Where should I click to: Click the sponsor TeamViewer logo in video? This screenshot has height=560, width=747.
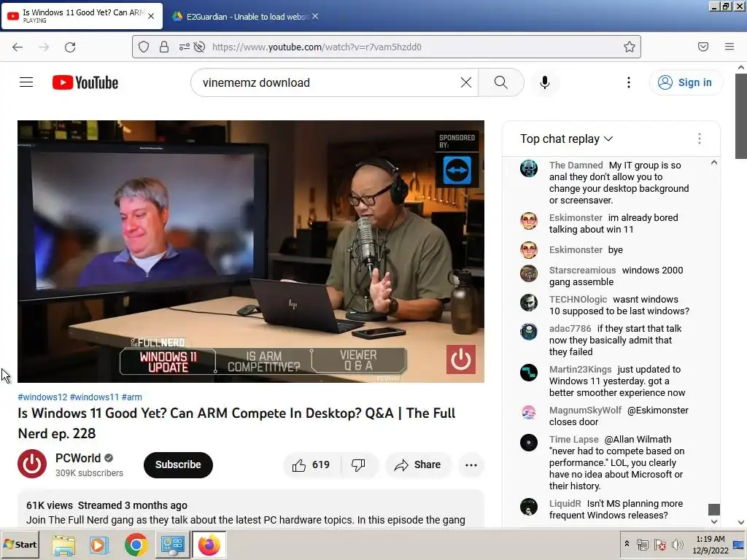pos(457,170)
